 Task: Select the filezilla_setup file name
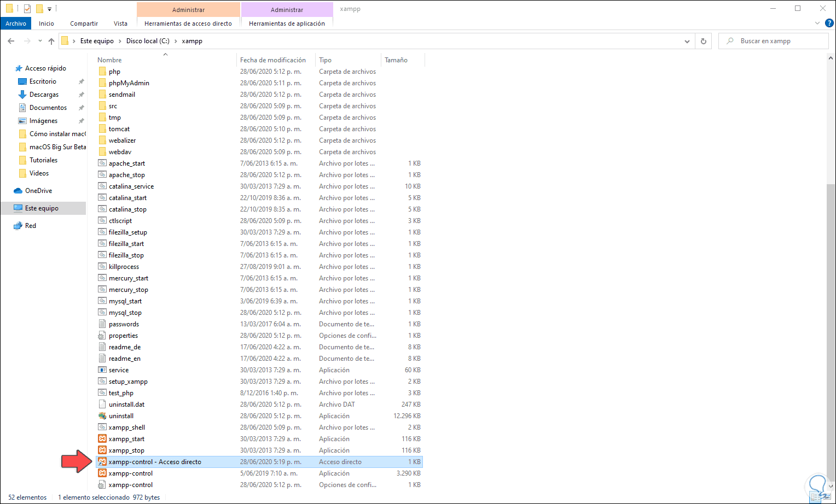point(128,232)
